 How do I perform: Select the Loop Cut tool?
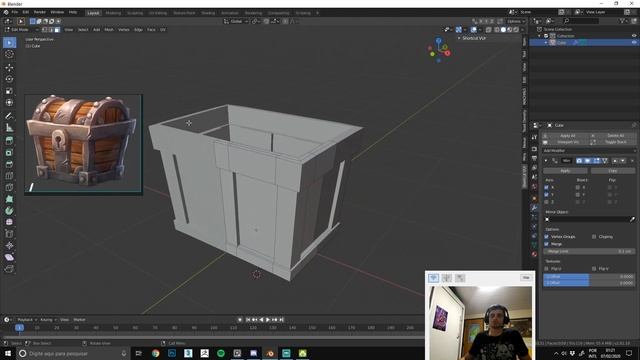[9, 176]
